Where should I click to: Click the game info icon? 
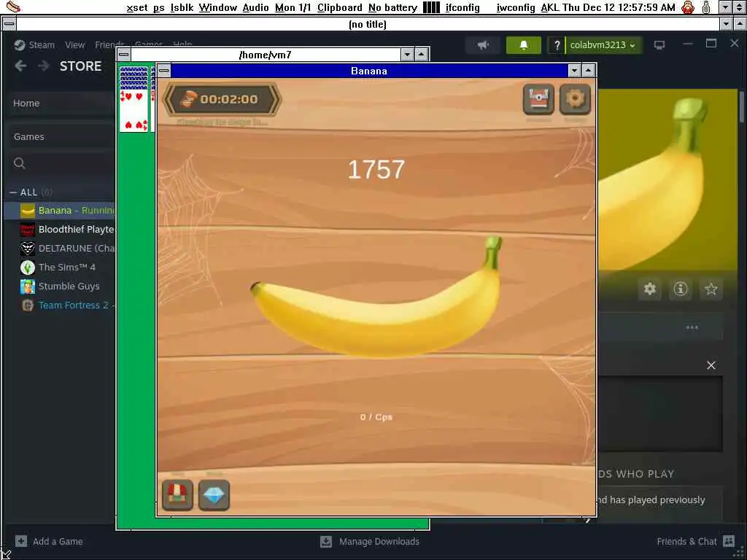681,289
